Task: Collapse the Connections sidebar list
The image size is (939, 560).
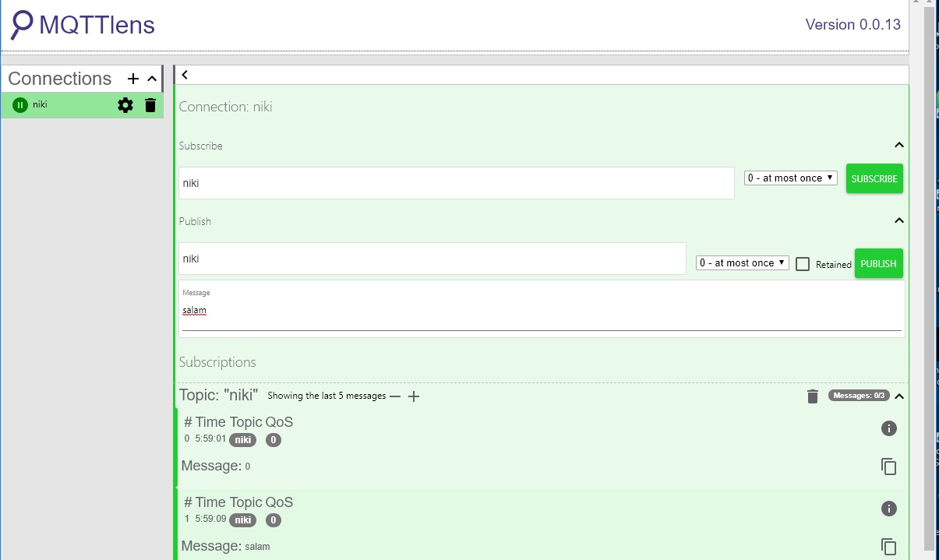Action: pyautogui.click(x=152, y=79)
